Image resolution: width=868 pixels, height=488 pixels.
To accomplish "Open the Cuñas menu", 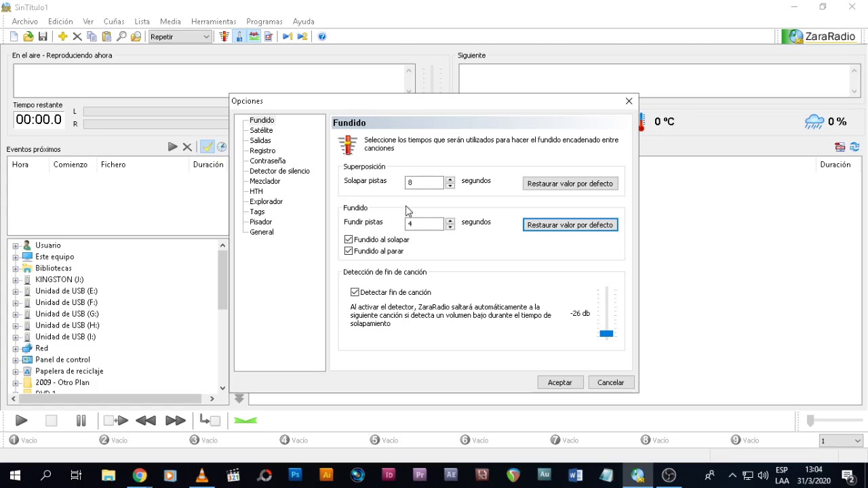I will point(114,22).
